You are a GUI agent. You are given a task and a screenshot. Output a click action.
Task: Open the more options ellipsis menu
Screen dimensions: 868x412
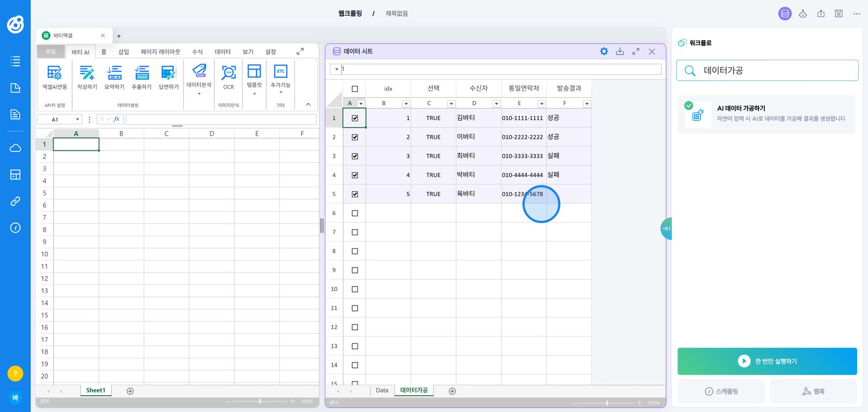[857, 14]
